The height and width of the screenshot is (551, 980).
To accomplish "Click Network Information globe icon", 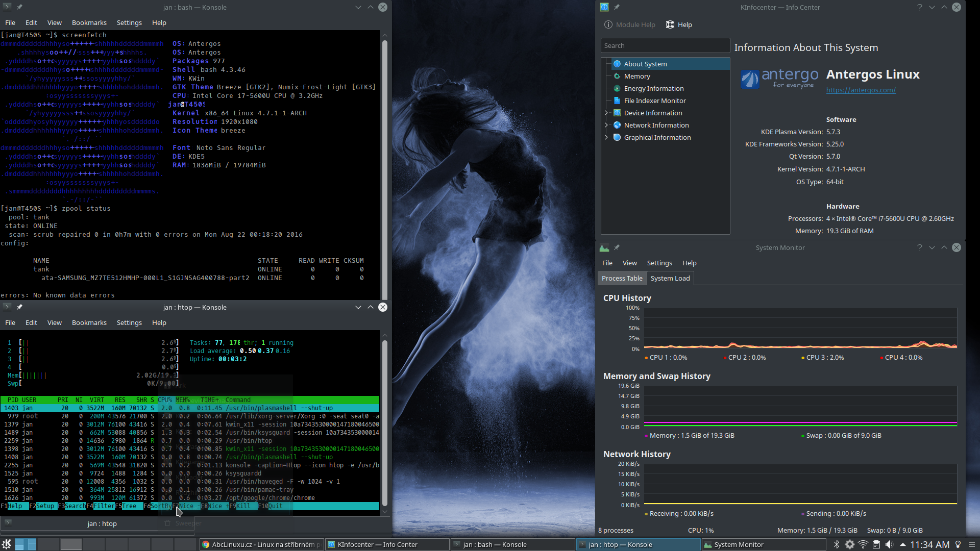I will click(x=617, y=125).
